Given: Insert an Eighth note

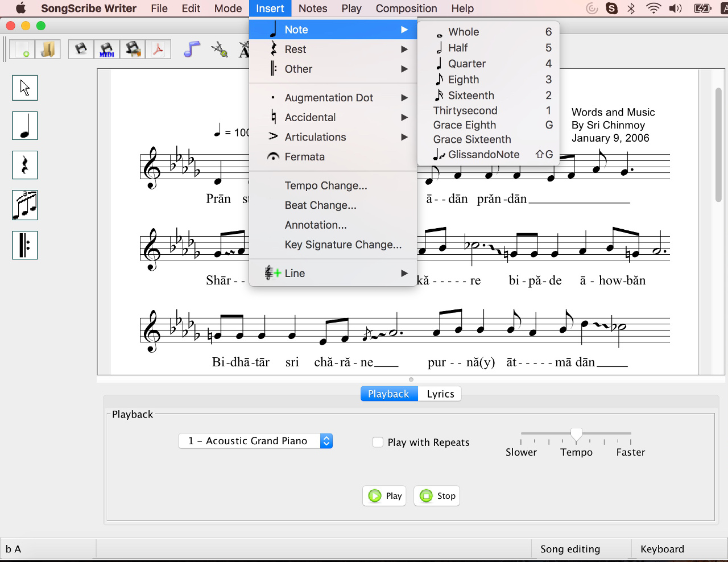Looking at the screenshot, I should pos(489,80).
